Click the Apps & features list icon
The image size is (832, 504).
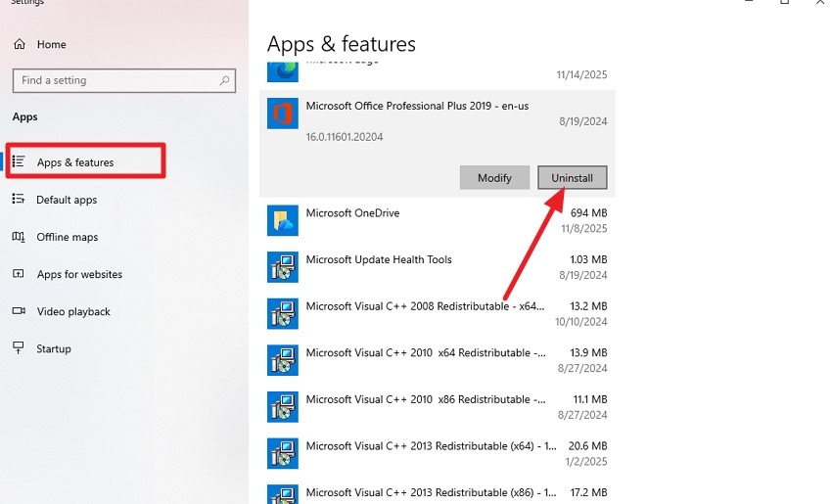(19, 161)
